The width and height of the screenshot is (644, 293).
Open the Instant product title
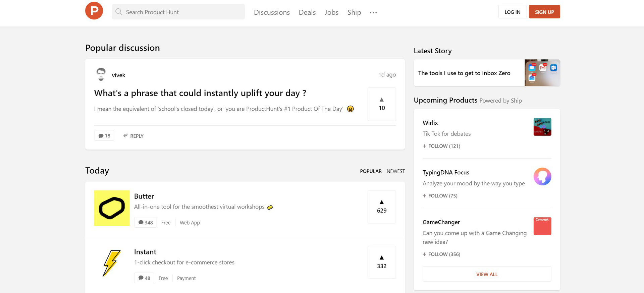click(145, 252)
